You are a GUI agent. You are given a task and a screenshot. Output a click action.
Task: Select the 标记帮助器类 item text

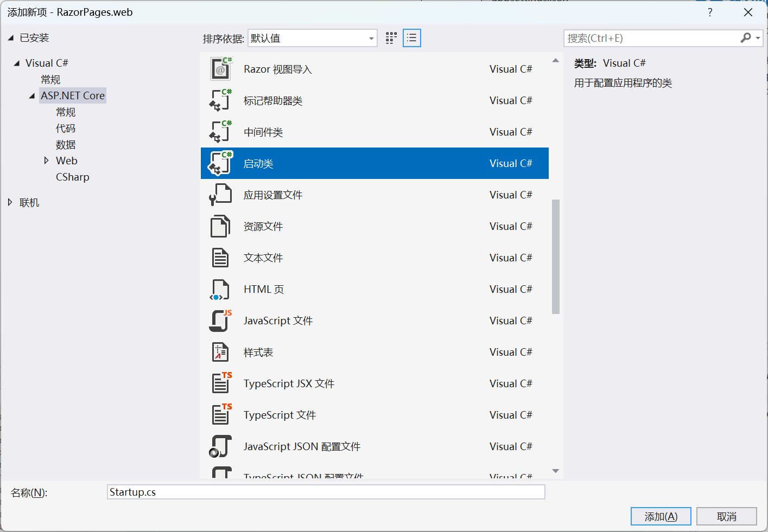click(273, 101)
